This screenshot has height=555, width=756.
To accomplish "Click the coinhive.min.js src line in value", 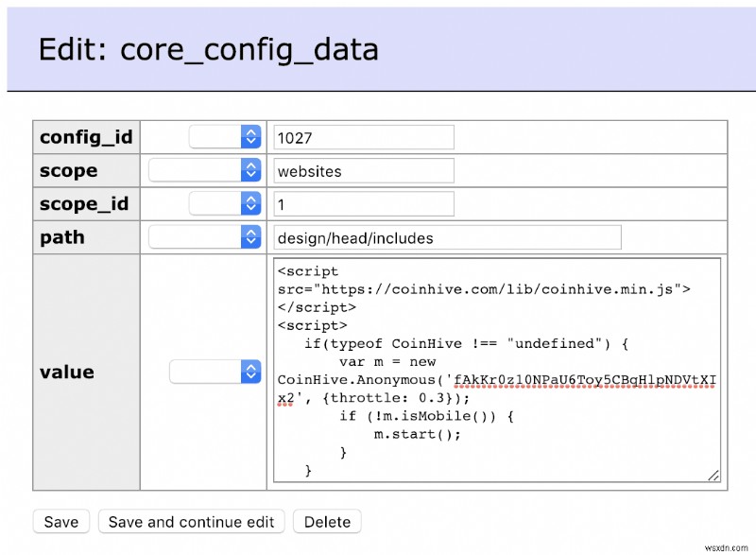I will pos(484,289).
